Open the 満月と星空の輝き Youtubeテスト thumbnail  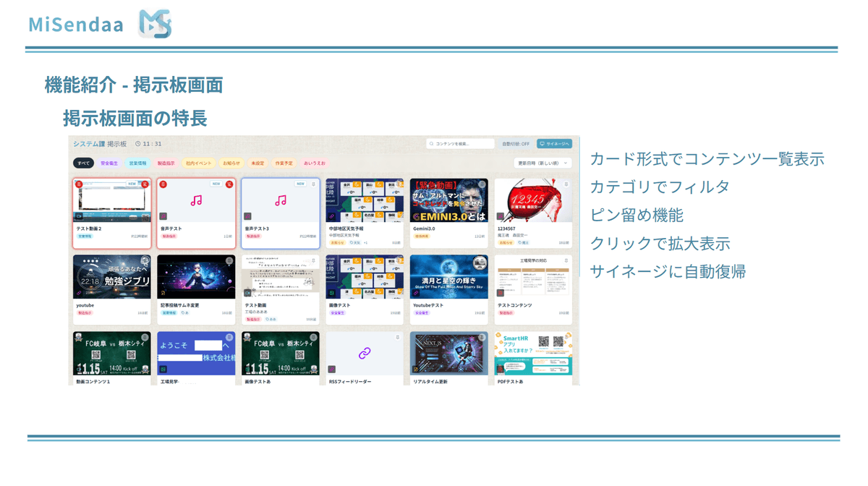[448, 276]
